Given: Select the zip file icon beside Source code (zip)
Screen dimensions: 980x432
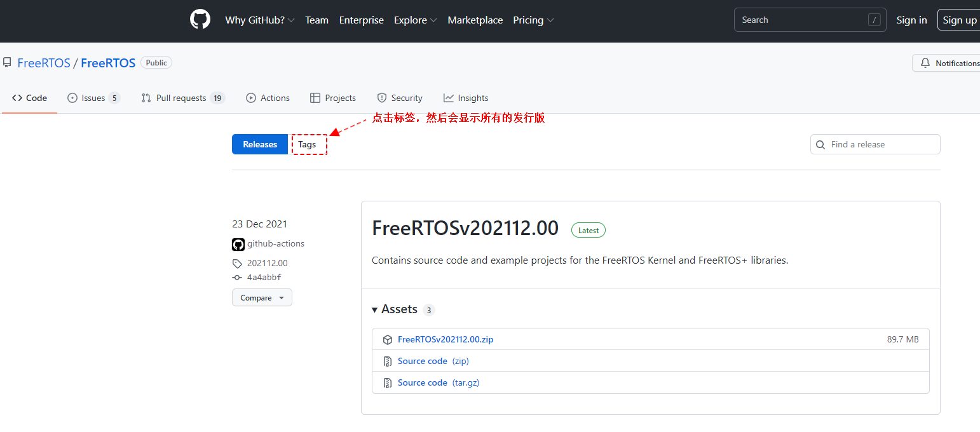Looking at the screenshot, I should (388, 361).
